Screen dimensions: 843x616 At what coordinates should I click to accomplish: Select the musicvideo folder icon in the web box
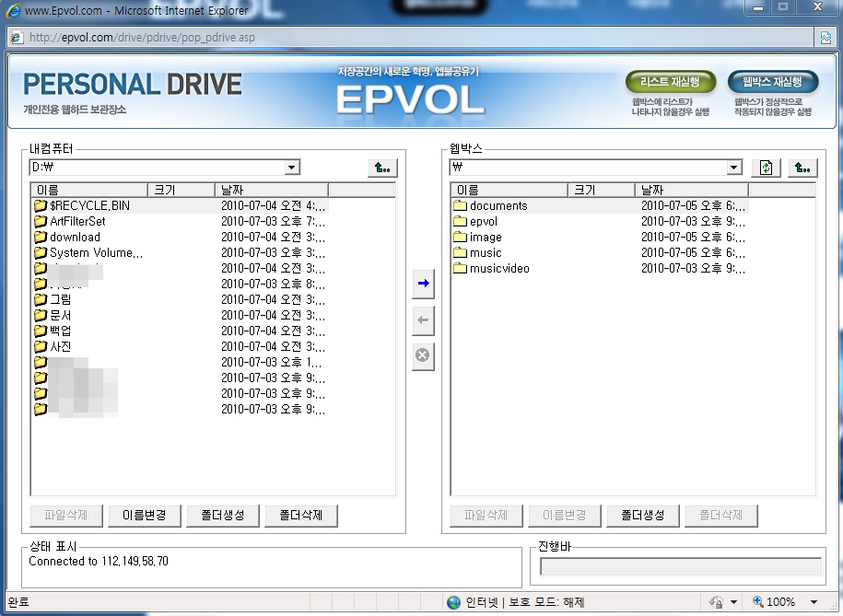tap(461, 268)
